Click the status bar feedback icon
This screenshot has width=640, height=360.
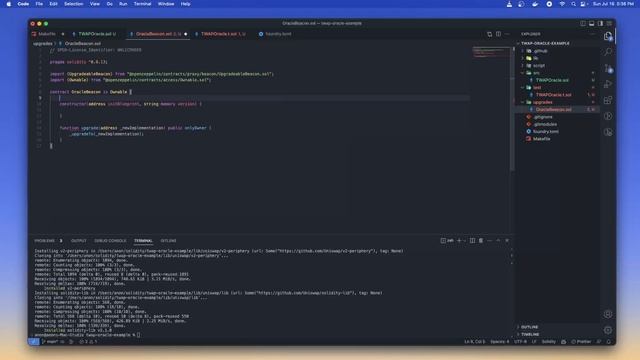click(599, 342)
